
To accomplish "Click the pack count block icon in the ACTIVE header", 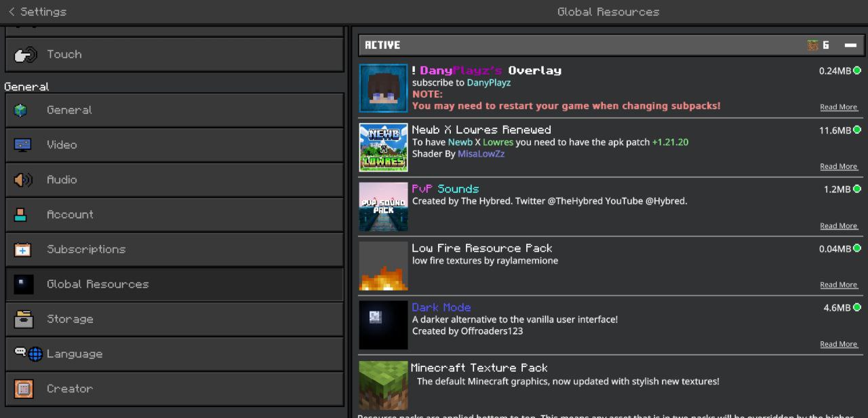I will tap(813, 45).
